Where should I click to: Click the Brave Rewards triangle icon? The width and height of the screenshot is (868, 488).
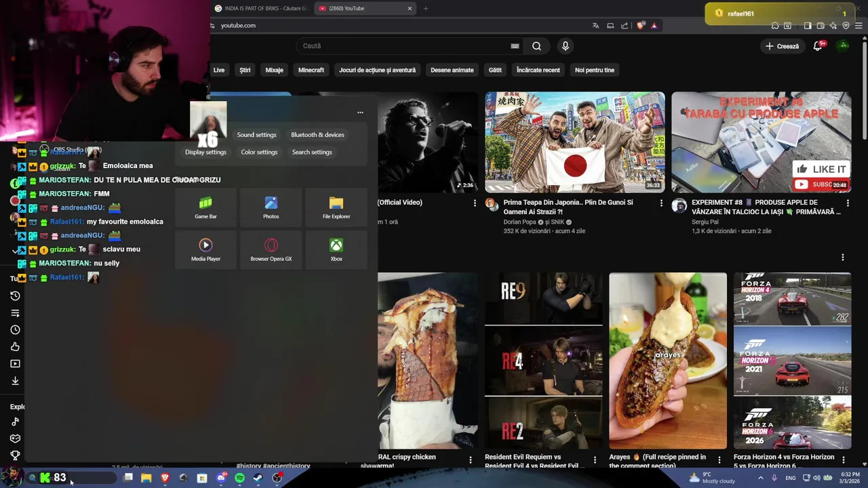[x=654, y=26]
